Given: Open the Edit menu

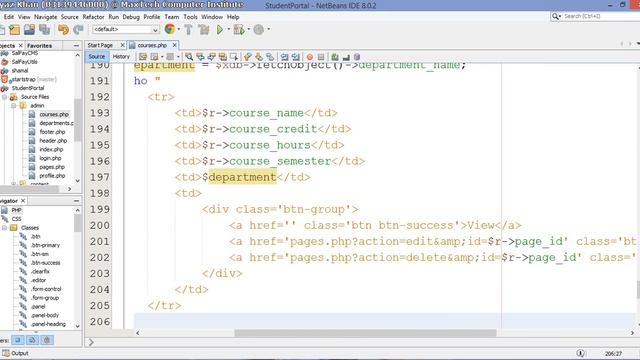Looking at the screenshot, I should coord(9,17).
